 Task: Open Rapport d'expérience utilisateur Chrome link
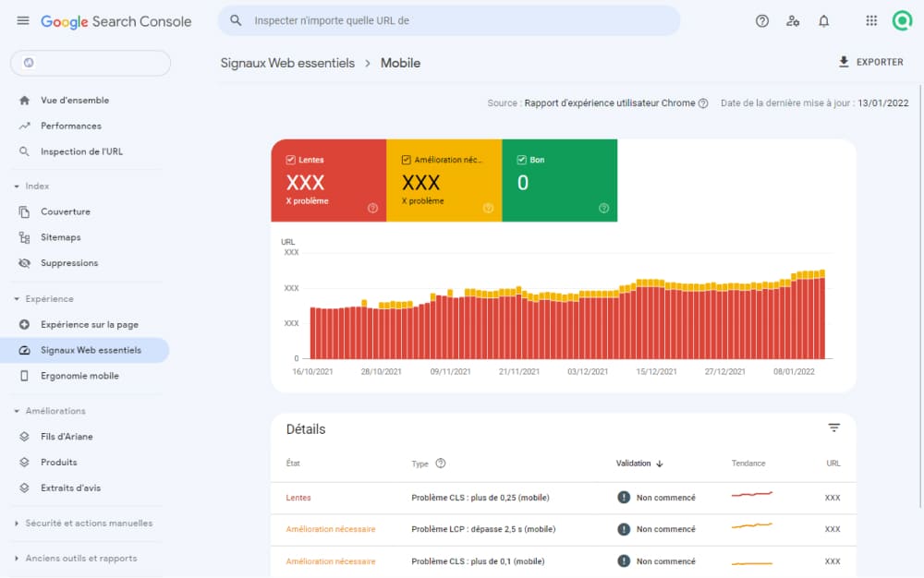(x=610, y=103)
